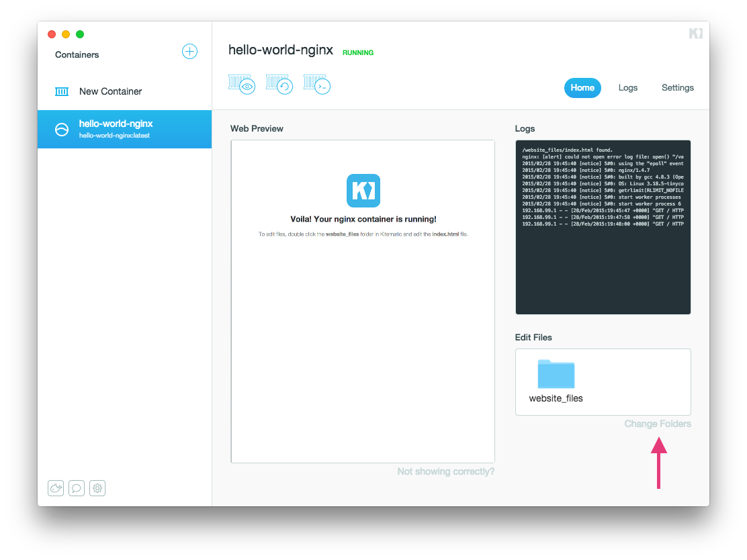
Task: Open container view with the eye icon
Action: [243, 85]
